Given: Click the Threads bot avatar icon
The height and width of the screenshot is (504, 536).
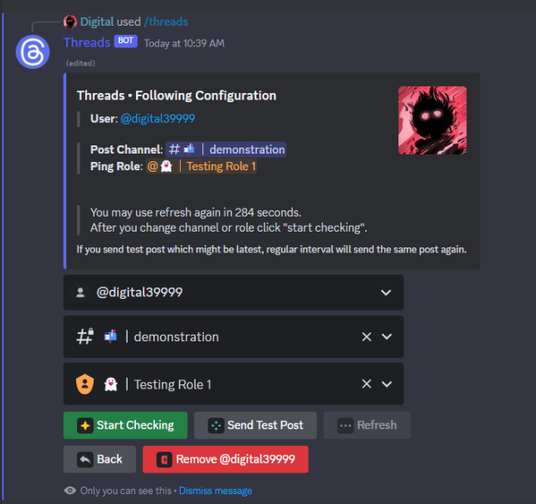Looking at the screenshot, I should click(32, 52).
